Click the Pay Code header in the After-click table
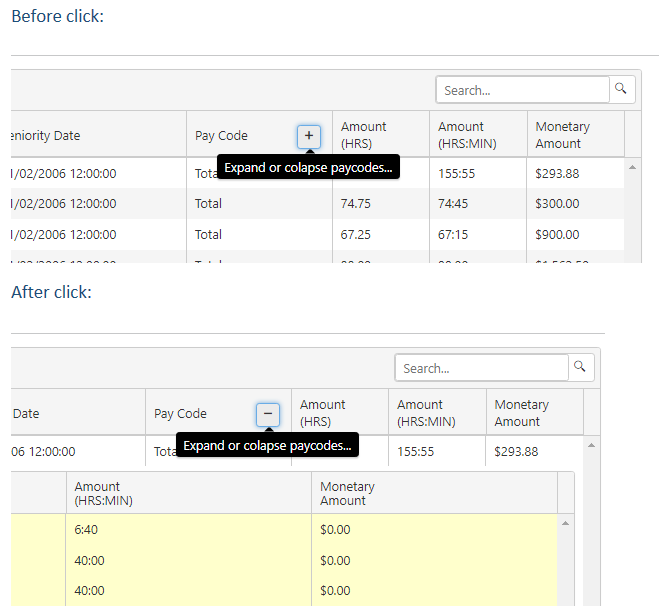This screenshot has height=608, width=659. pos(181,414)
